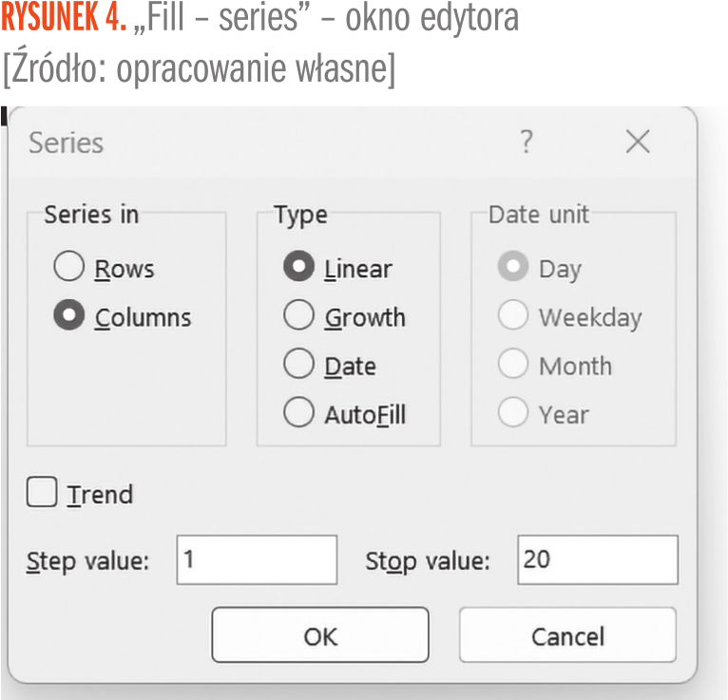Click the Stop value text label

click(x=428, y=560)
